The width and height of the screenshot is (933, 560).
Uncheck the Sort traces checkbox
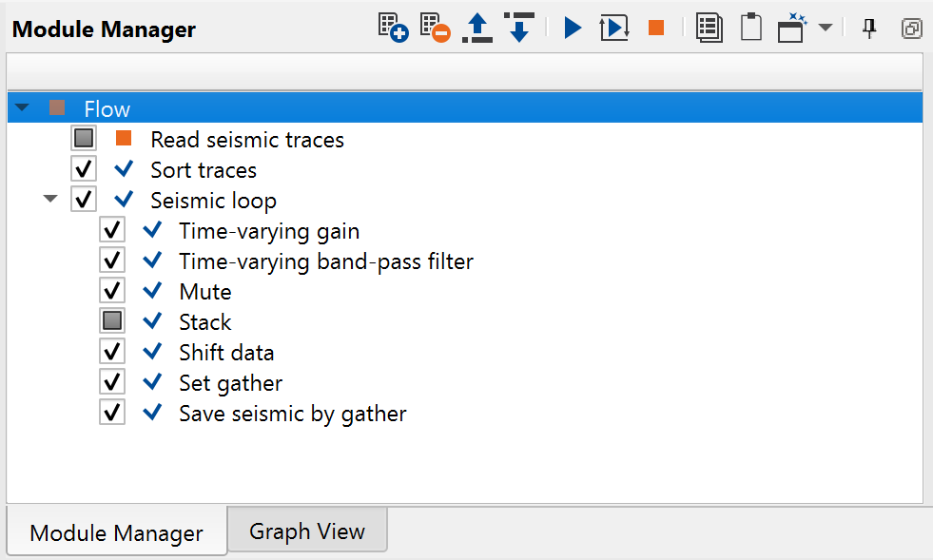84,170
